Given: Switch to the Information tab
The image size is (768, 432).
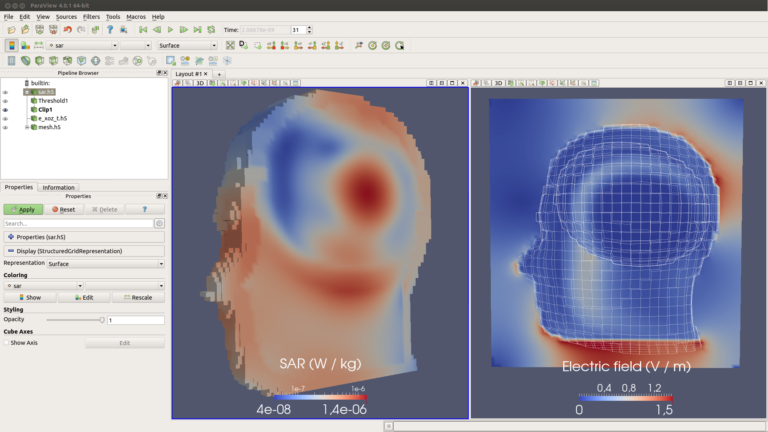Looking at the screenshot, I should tap(58, 187).
